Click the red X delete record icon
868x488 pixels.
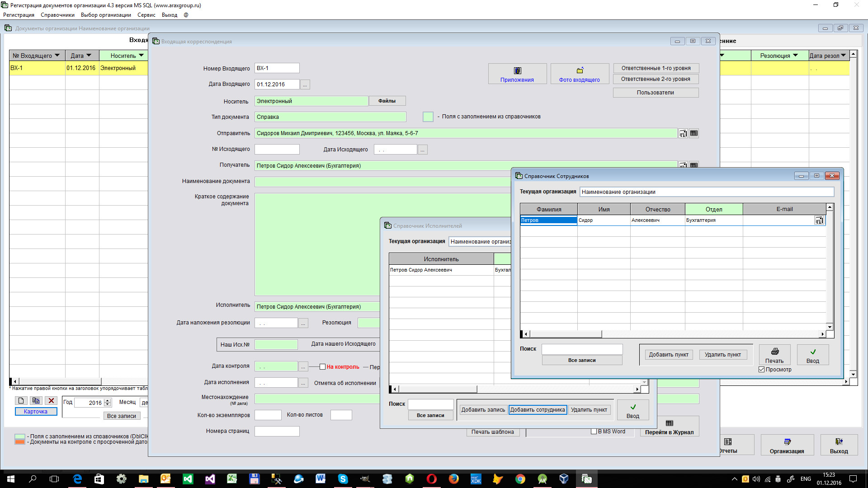tap(51, 400)
